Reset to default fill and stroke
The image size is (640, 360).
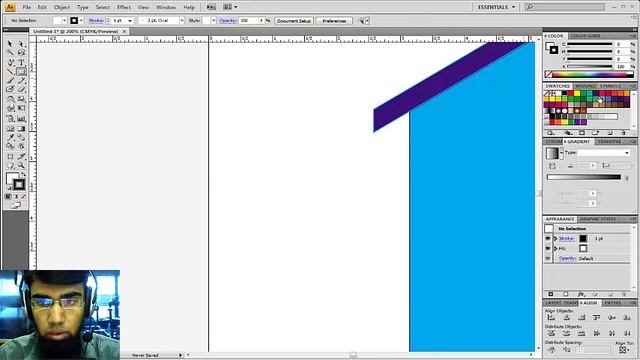click(9, 188)
